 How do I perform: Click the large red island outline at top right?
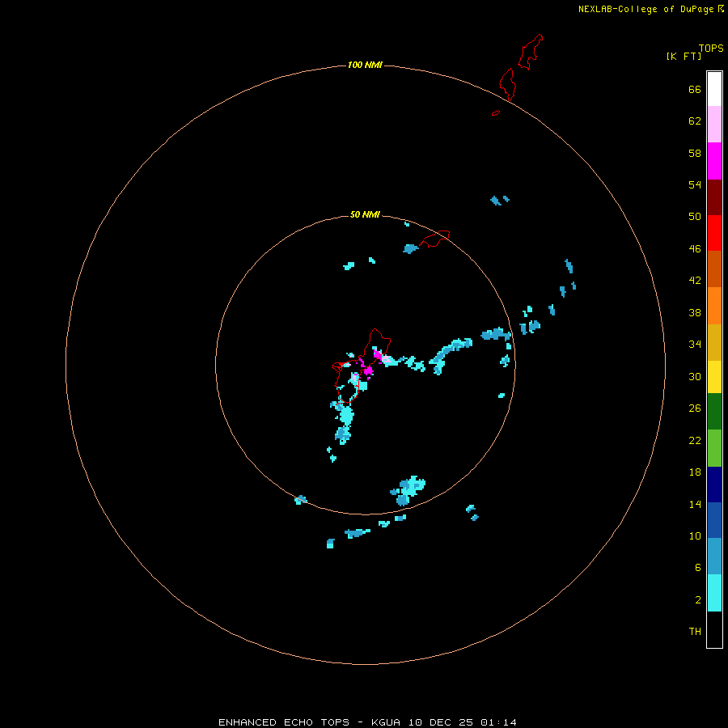click(520, 67)
